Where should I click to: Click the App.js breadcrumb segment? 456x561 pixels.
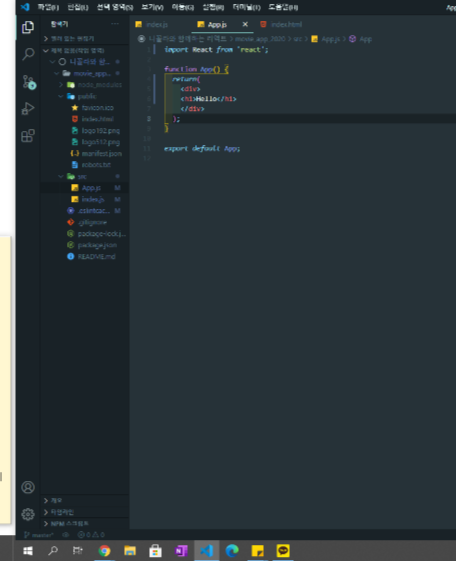click(x=326, y=39)
